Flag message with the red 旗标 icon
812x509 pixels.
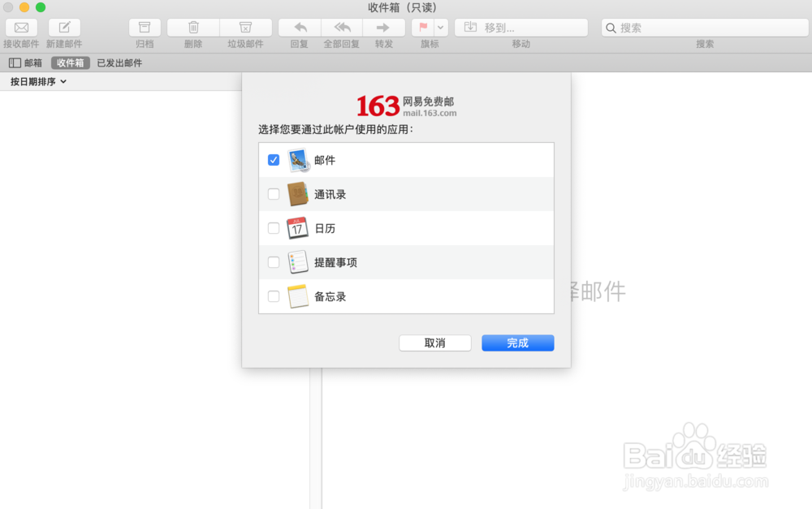pyautogui.click(x=423, y=28)
